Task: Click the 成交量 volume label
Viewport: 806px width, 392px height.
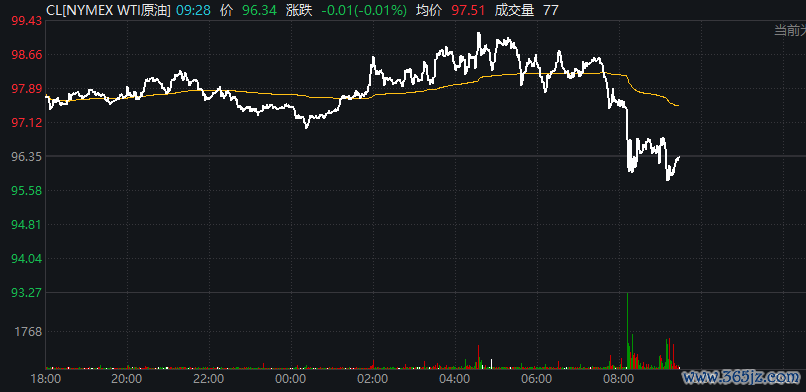Action: point(514,10)
